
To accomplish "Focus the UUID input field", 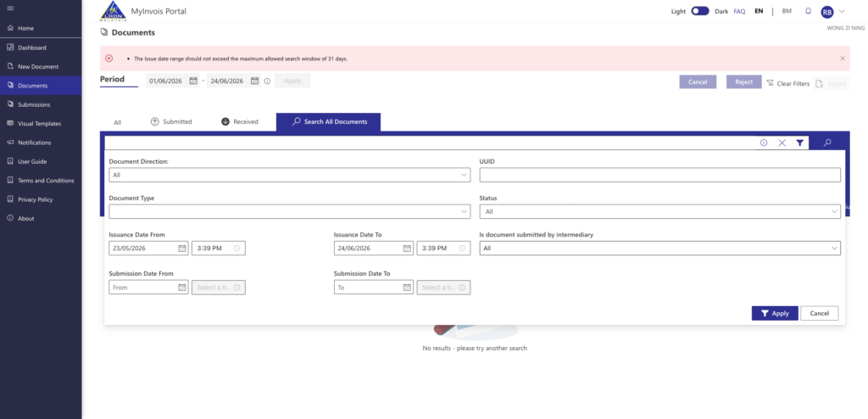I will pyautogui.click(x=659, y=175).
